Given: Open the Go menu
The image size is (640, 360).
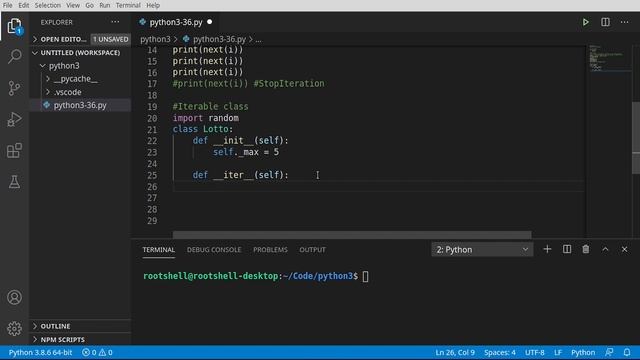Looking at the screenshot, I should [89, 5].
